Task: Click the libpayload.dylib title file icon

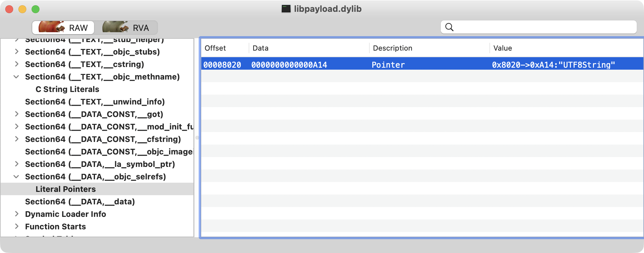Action: click(286, 9)
